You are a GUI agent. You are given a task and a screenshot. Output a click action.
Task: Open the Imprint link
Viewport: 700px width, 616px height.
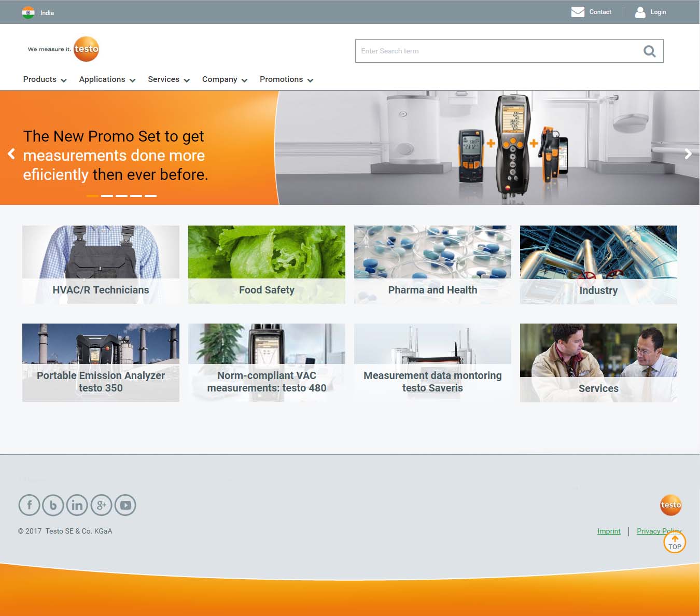pos(609,531)
